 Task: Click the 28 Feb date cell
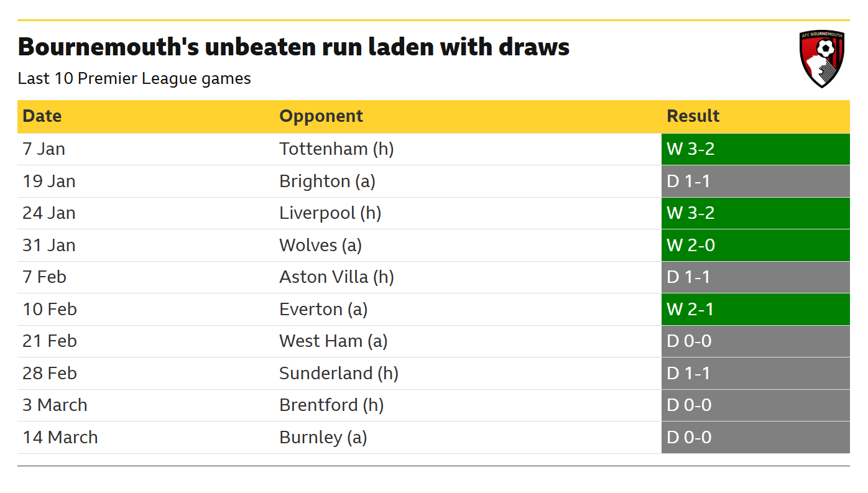50,373
